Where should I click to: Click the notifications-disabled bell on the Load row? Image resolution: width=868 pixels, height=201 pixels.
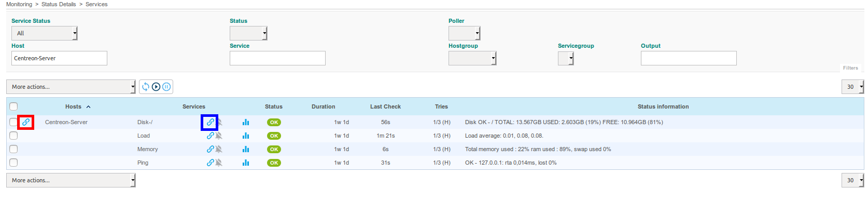pyautogui.click(x=219, y=136)
